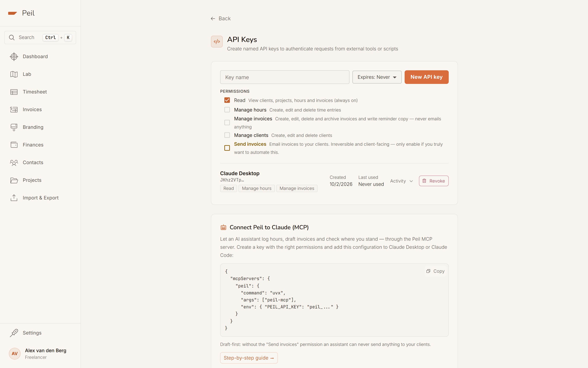Click the Back link label

coord(225,19)
